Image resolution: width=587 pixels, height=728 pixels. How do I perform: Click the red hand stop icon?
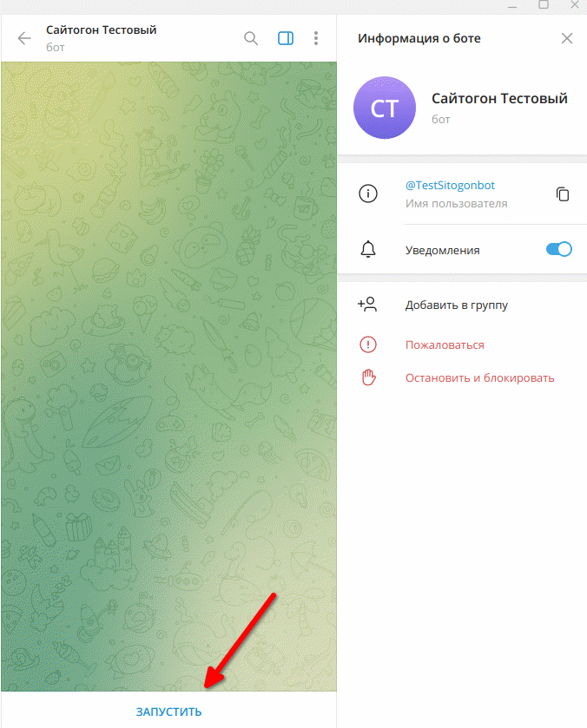click(x=368, y=377)
